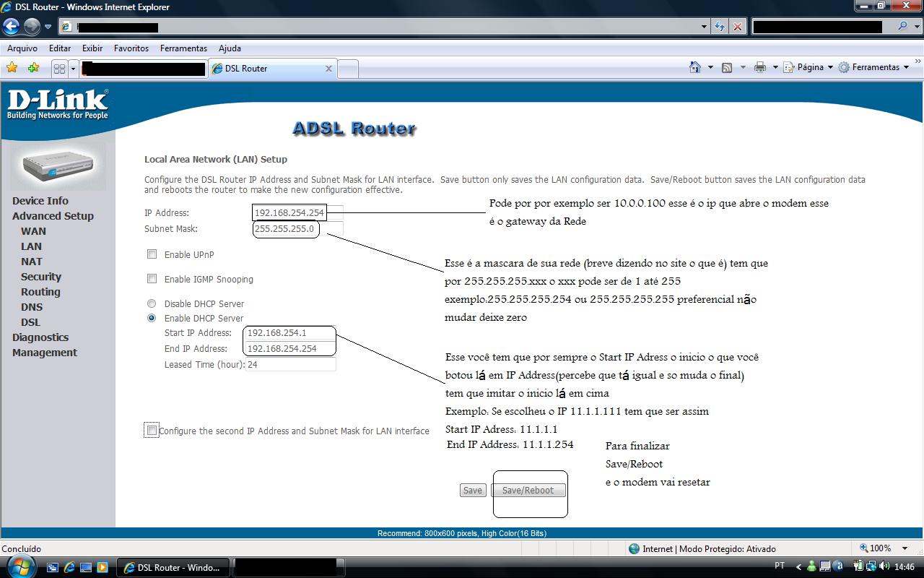Click the RSS feeds icon
Viewport: 924px width, 578px height.
pyautogui.click(x=727, y=67)
